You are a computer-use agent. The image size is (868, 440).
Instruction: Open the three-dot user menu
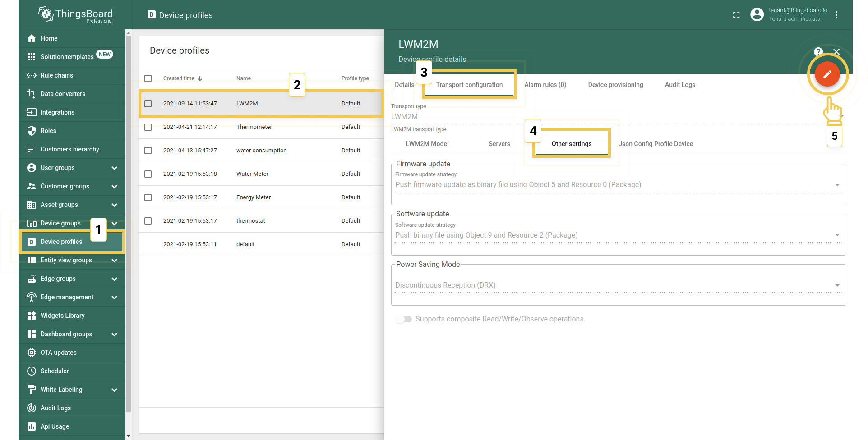pos(836,15)
